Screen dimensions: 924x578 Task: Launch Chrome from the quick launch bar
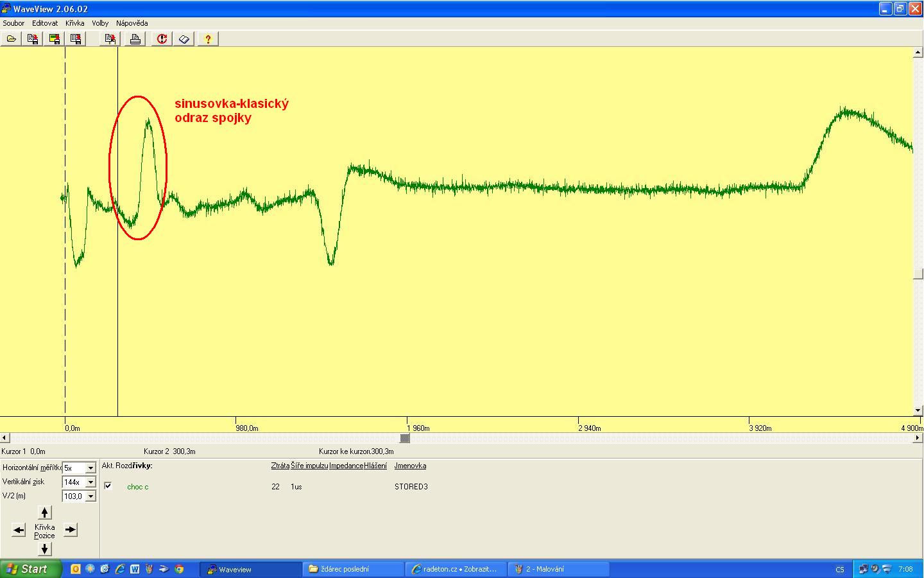click(179, 569)
